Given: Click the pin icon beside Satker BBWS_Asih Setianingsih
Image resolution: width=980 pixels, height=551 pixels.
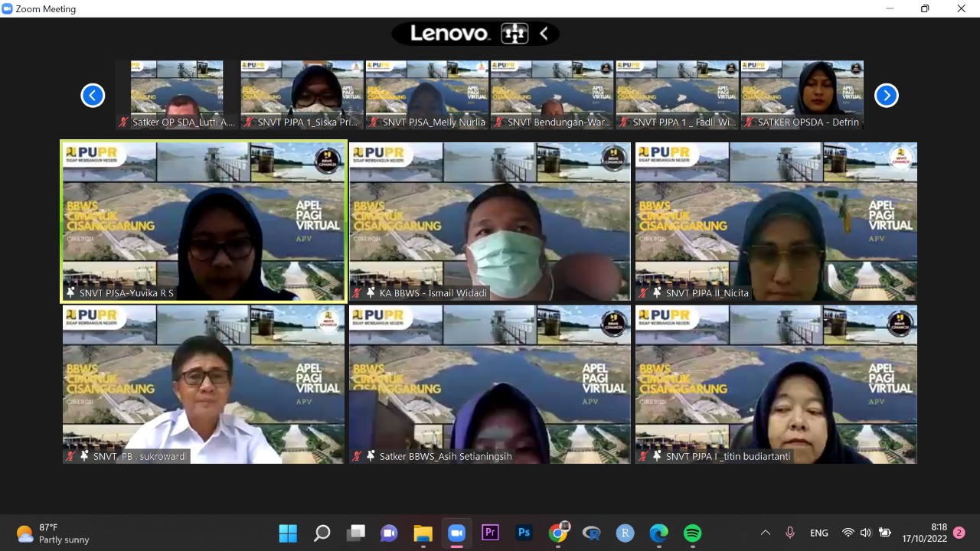Looking at the screenshot, I should point(371,456).
